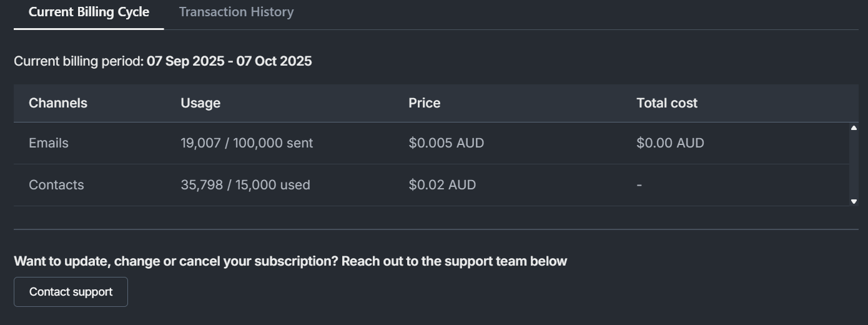
Task: Click the $0.02 AUD contacts price
Action: (x=442, y=185)
